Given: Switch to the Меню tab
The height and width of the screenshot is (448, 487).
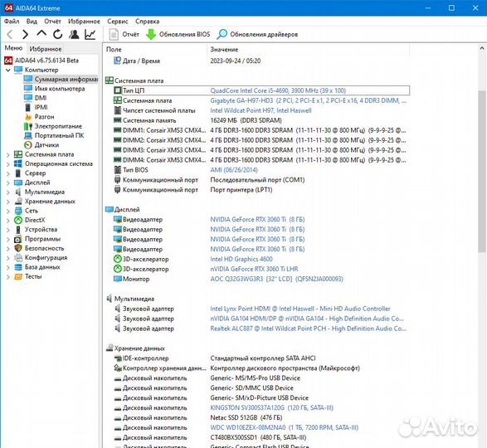Looking at the screenshot, I should 13,48.
